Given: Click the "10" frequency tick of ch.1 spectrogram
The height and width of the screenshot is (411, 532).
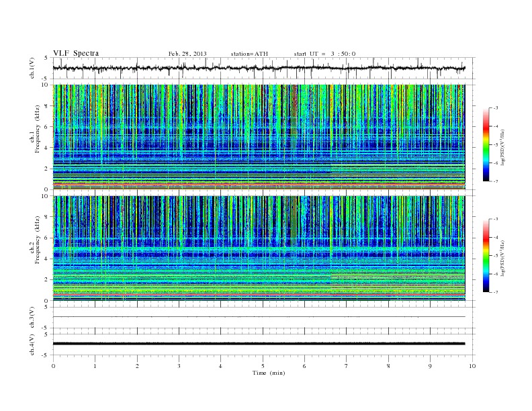Looking at the screenshot, I should click(x=45, y=85).
